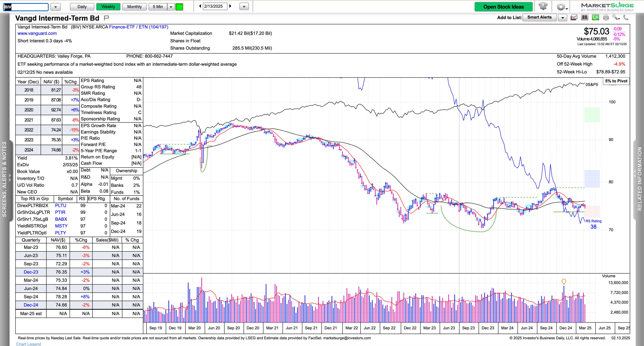This screenshot has height=346, width=644.
Task: Expand the 5 Min interval dropdown
Action: (171, 7)
